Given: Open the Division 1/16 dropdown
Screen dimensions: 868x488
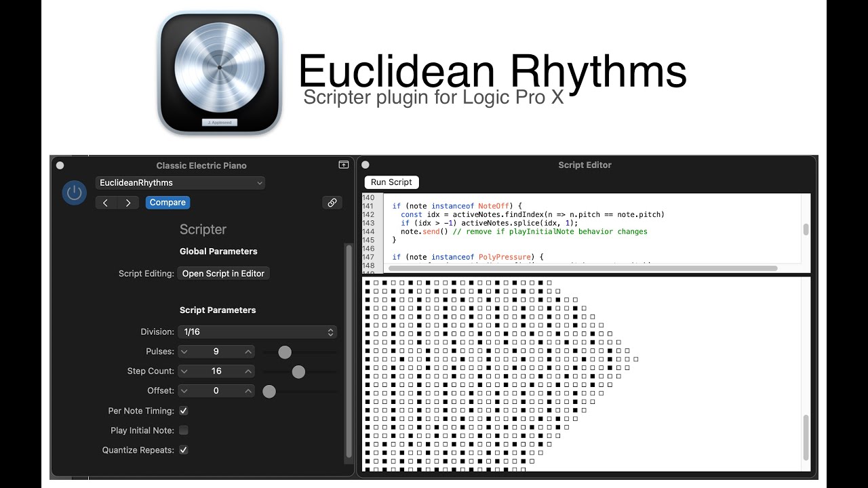Looking at the screenshot, I should coord(257,332).
